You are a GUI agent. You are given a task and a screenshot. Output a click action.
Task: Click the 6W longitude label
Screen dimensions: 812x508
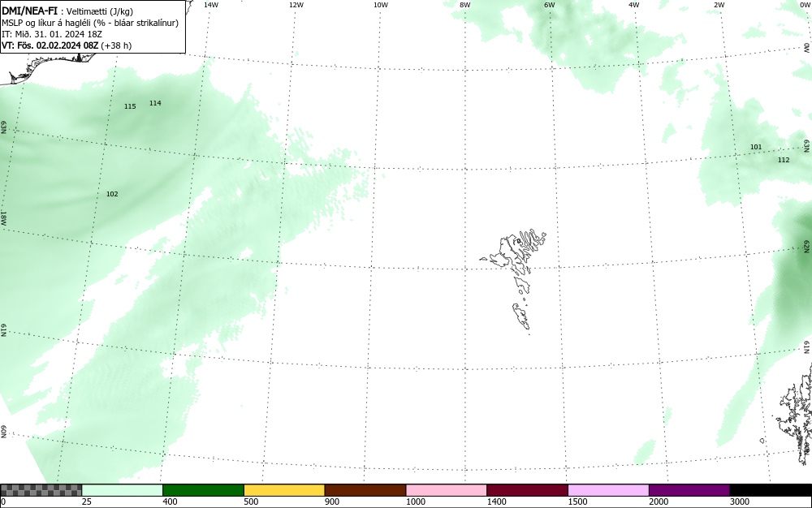pos(550,5)
